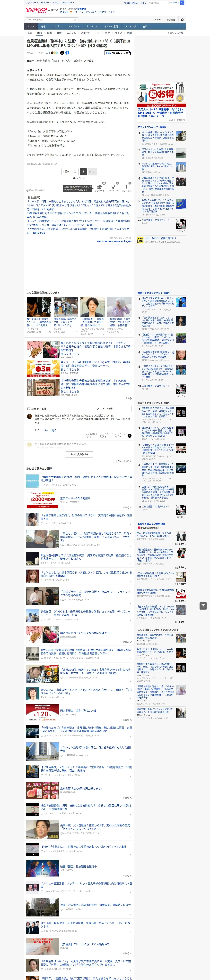Open the 経済 category
Viewport: 210px width, 980px height.
59,33
